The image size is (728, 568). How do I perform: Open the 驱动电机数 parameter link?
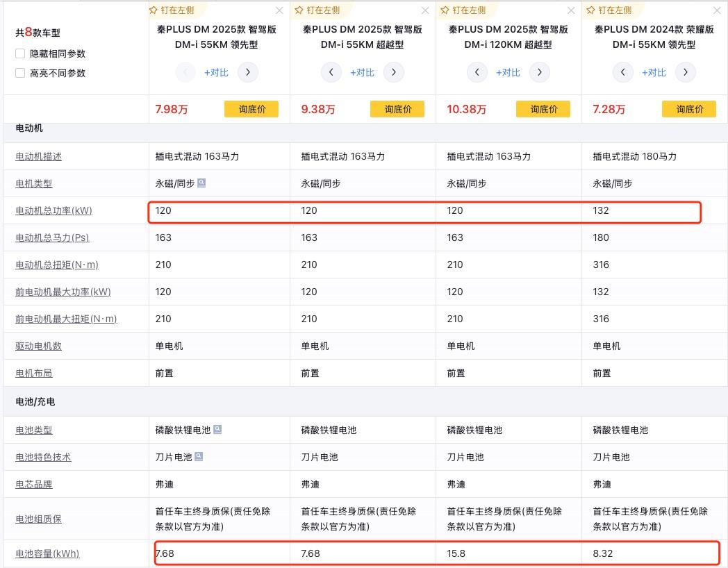click(38, 346)
